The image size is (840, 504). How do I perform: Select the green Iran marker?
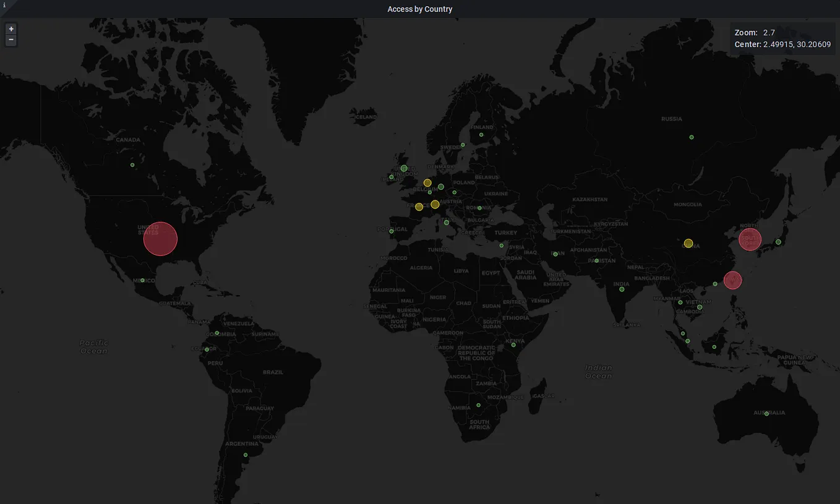(555, 254)
